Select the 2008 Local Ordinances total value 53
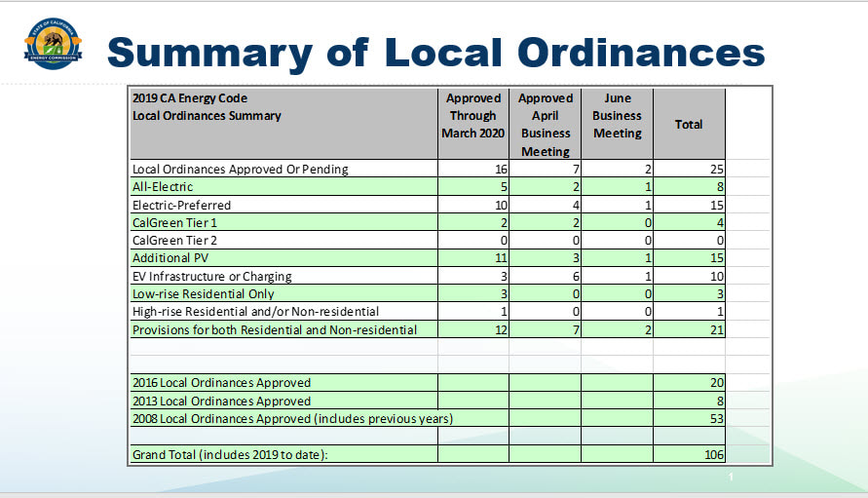This screenshot has width=868, height=498. point(716,419)
